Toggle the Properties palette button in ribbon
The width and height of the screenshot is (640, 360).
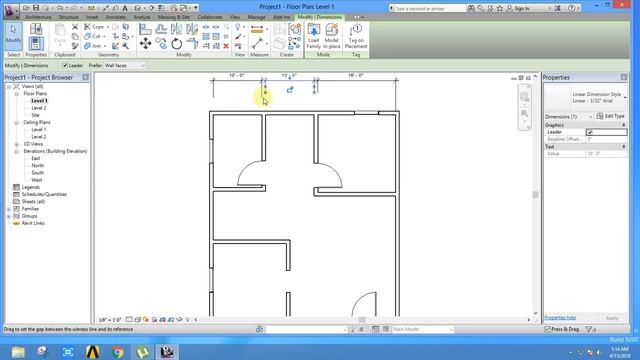click(36, 43)
